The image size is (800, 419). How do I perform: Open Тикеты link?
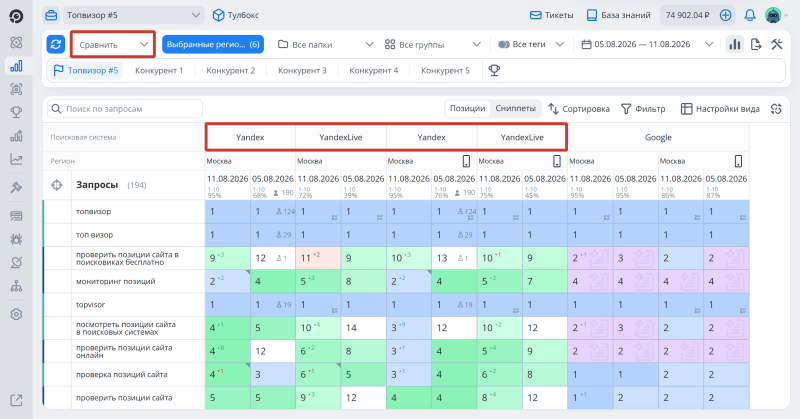click(552, 15)
